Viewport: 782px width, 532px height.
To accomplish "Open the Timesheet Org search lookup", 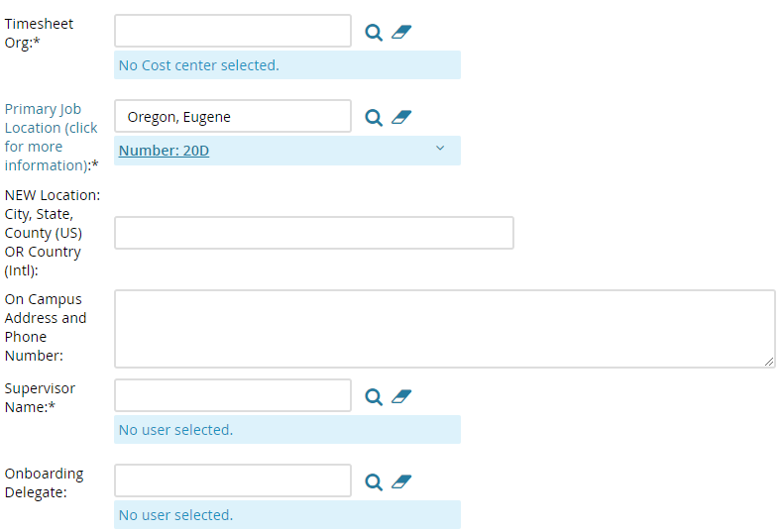I will pos(374,33).
